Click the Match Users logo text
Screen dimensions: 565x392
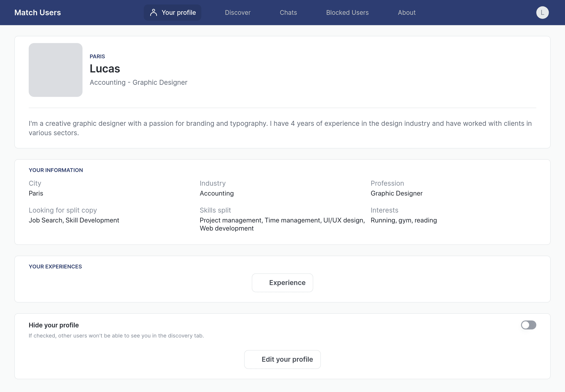point(37,13)
